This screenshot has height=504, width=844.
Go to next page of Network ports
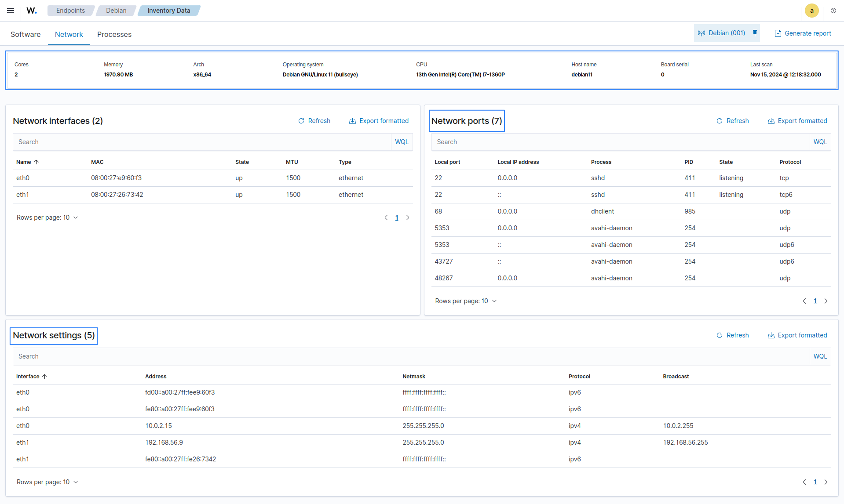coord(826,301)
